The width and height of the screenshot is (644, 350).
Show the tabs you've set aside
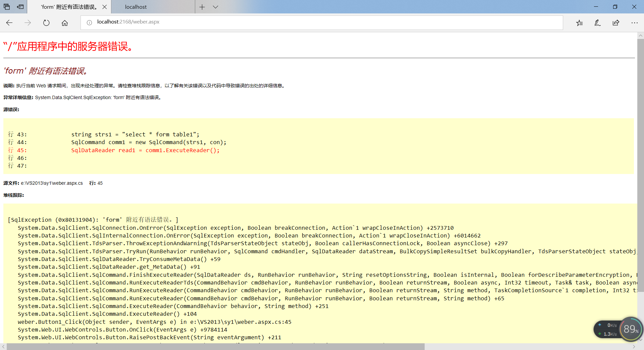[x=20, y=7]
